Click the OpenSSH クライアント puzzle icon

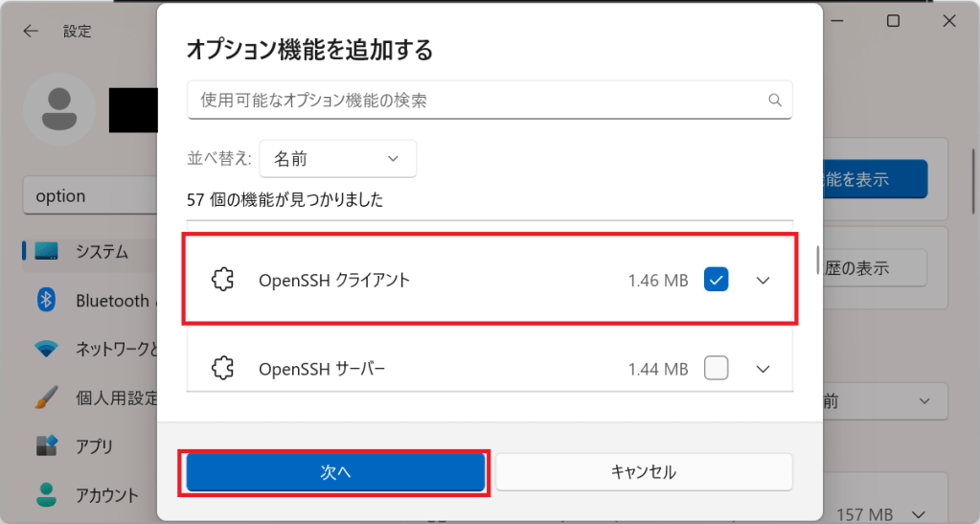223,281
